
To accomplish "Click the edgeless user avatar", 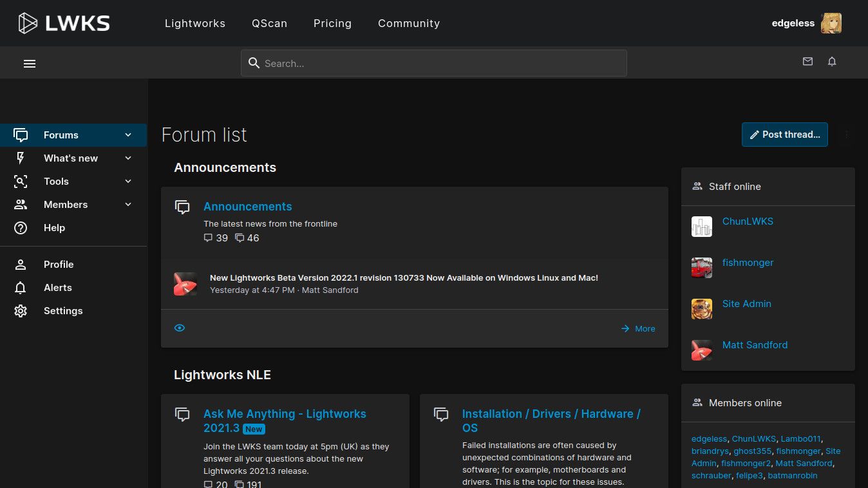I will click(831, 23).
